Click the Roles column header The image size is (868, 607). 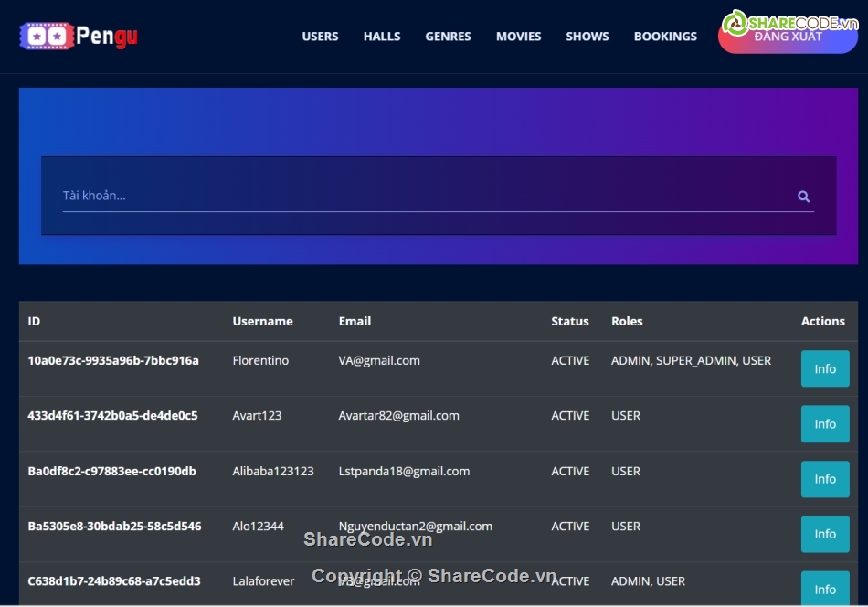pos(627,321)
